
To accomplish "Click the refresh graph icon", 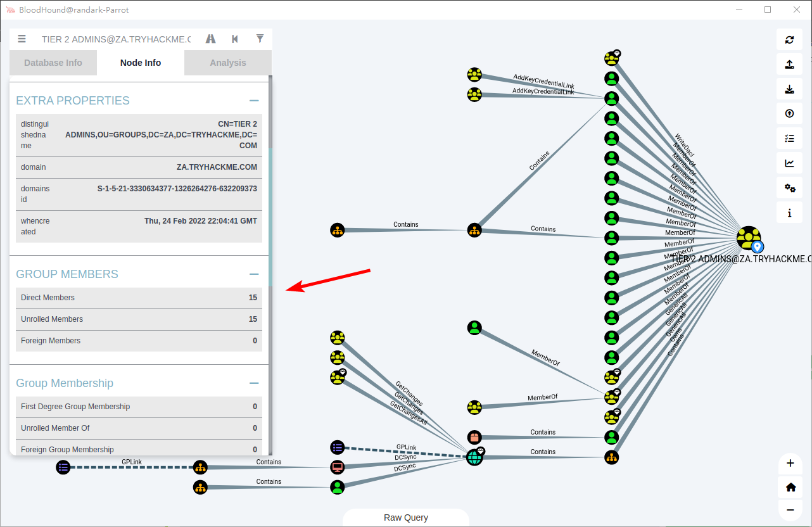I will (789, 39).
